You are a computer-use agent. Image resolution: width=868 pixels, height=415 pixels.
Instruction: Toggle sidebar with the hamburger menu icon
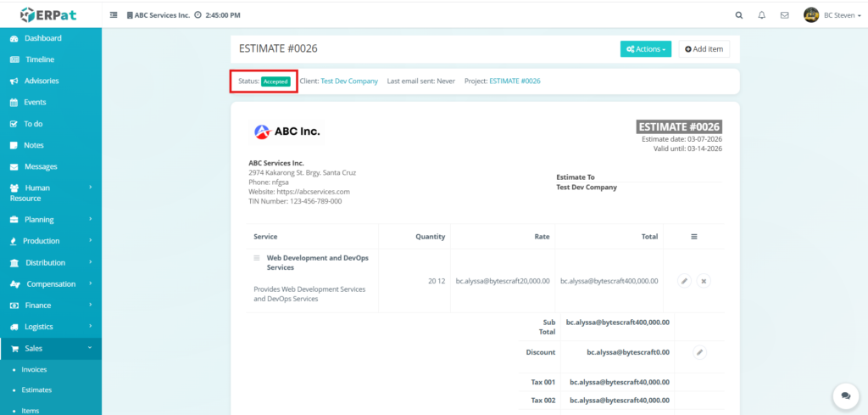coord(114,15)
